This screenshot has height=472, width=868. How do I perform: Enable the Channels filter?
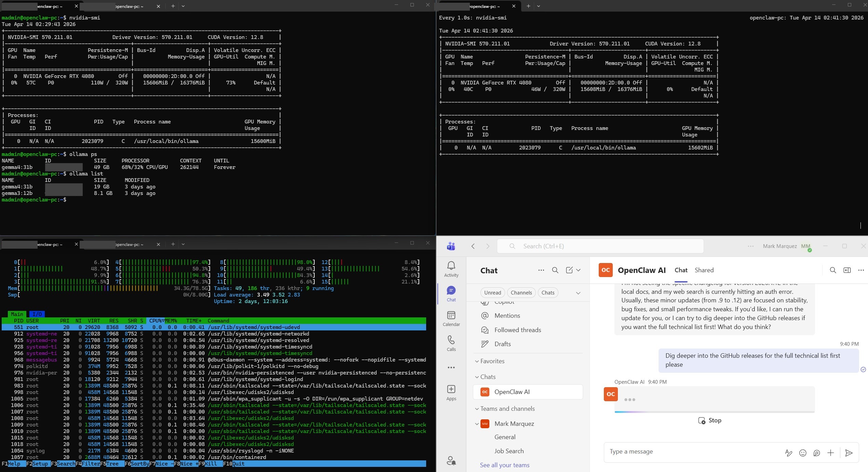pyautogui.click(x=521, y=292)
